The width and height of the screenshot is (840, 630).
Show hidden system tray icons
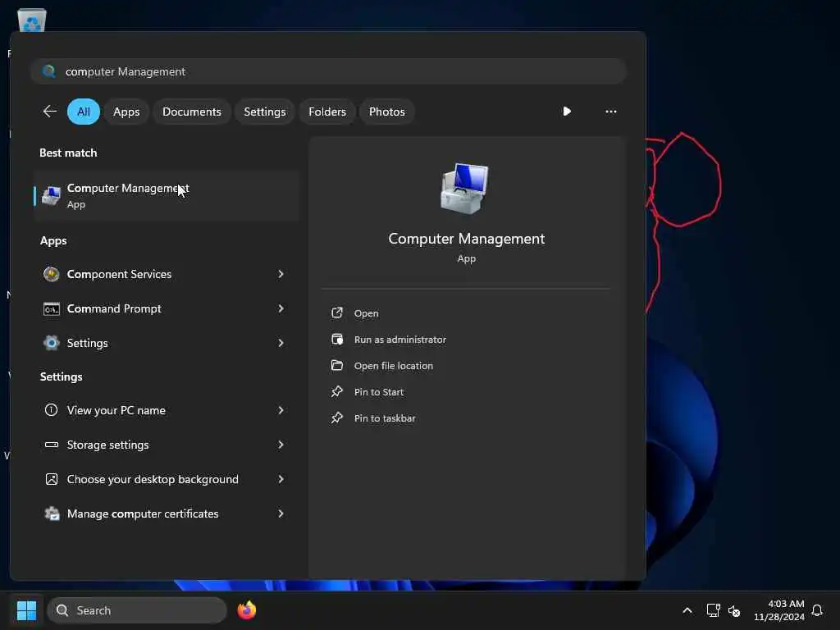tap(687, 610)
